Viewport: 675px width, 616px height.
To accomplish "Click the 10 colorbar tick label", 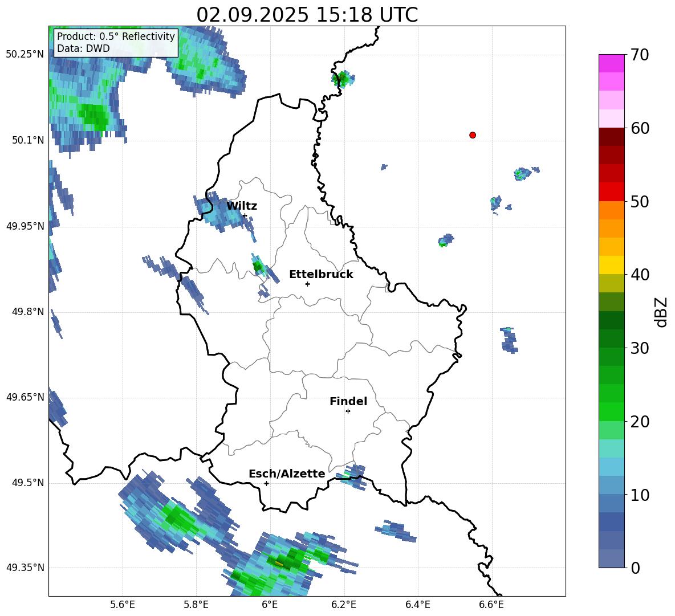I will 640,495.
